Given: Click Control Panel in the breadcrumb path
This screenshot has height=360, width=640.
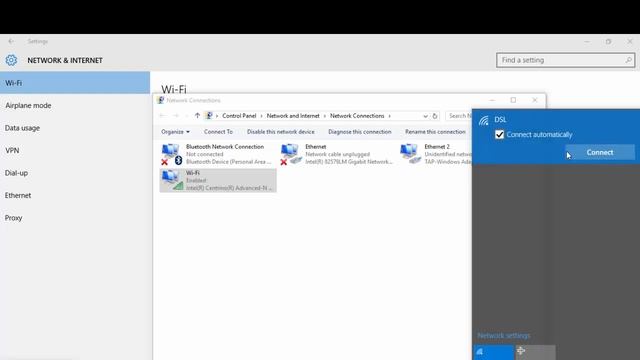Looking at the screenshot, I should [239, 116].
